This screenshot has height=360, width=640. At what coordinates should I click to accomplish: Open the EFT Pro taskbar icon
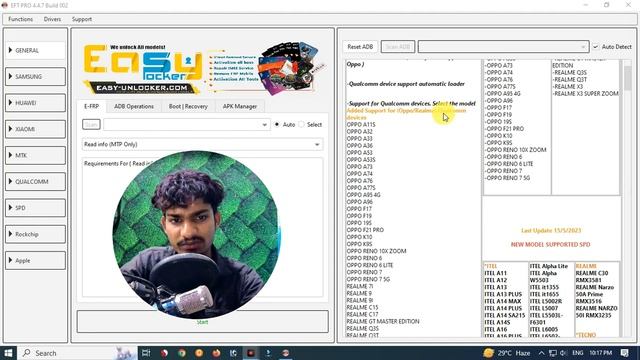(285, 353)
